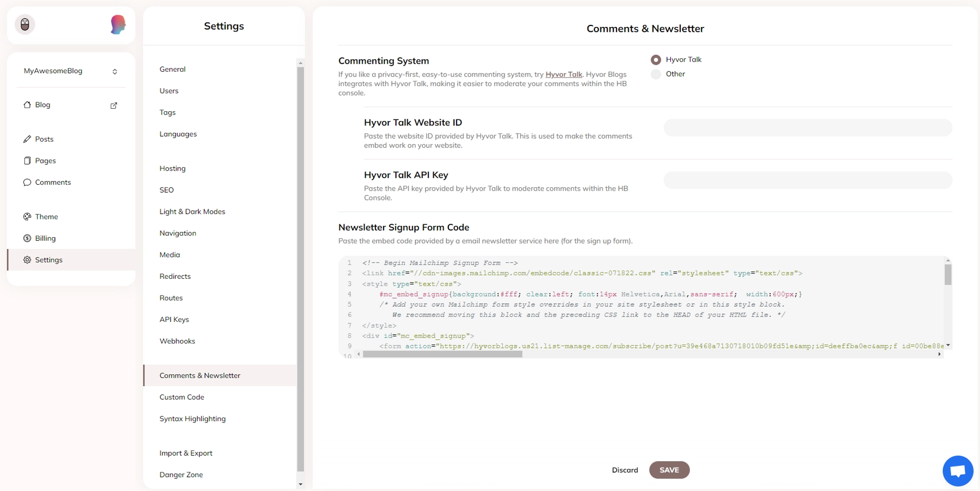Click settings list scrollbar down arrow

(x=300, y=484)
